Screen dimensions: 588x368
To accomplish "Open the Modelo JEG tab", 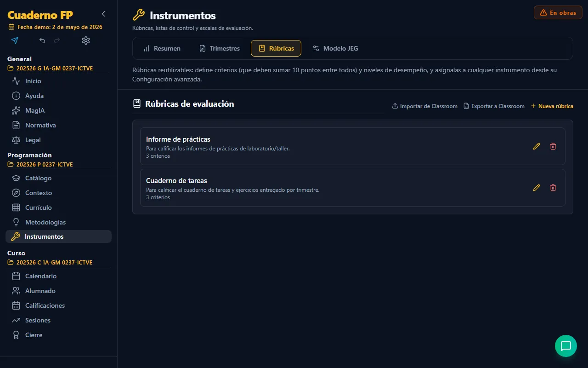I will pyautogui.click(x=335, y=48).
